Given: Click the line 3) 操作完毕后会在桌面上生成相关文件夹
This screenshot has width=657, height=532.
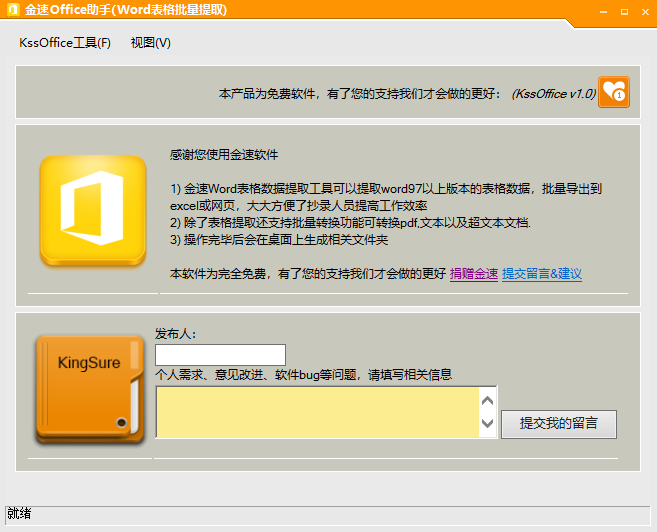Looking at the screenshot, I should [x=279, y=240].
